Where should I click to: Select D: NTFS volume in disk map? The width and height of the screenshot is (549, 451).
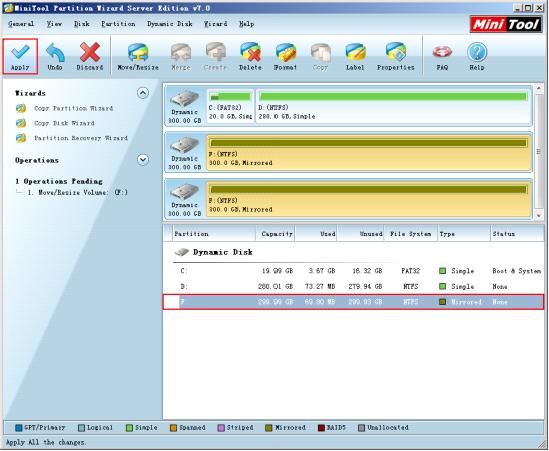pyautogui.click(x=394, y=106)
